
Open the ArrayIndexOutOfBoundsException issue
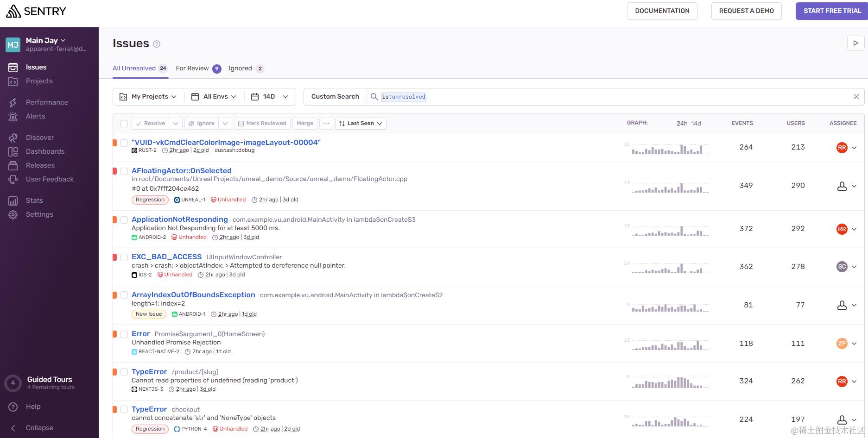pyautogui.click(x=193, y=295)
